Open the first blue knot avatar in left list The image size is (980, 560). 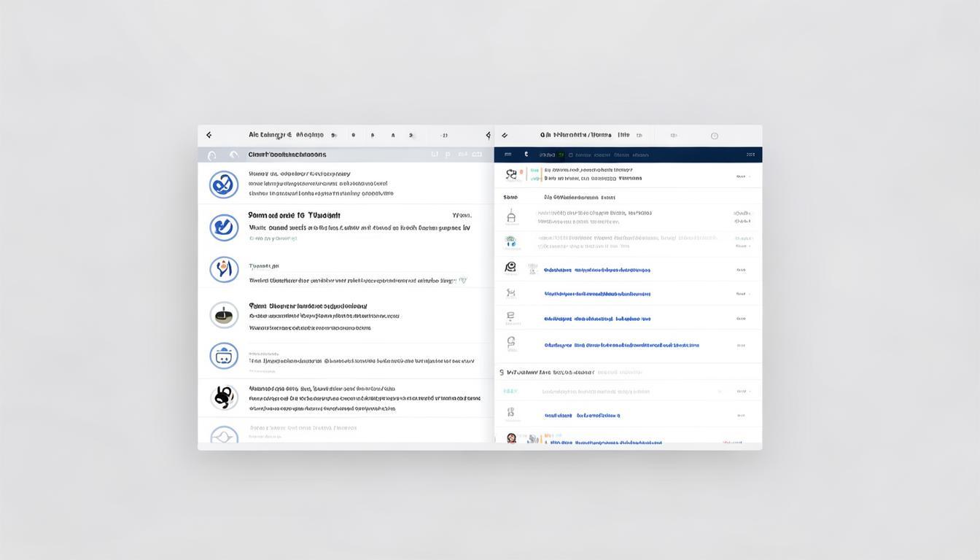point(224,184)
